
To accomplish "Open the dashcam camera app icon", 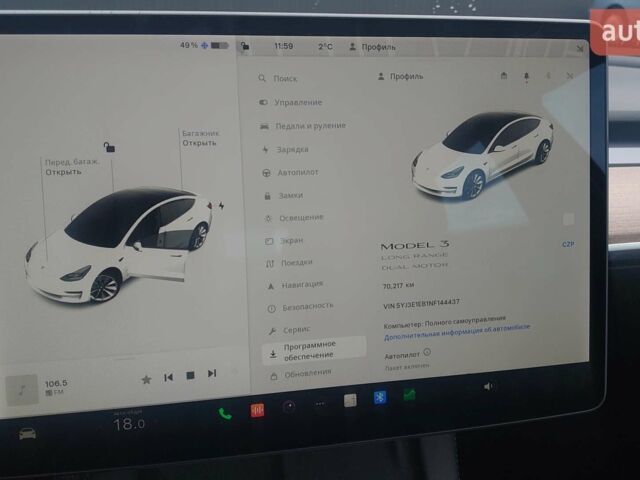I will click(289, 407).
